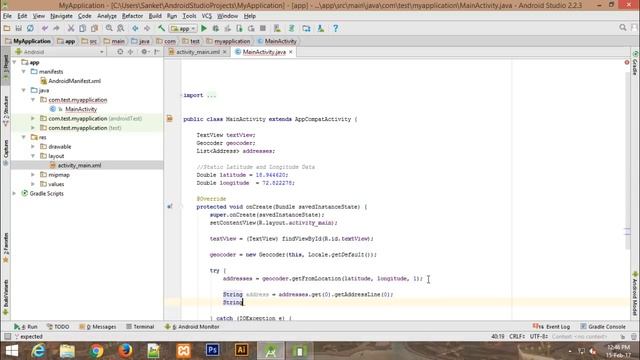The image size is (640, 360).
Task: Collapse the java folder node
Action: [x=24, y=90]
